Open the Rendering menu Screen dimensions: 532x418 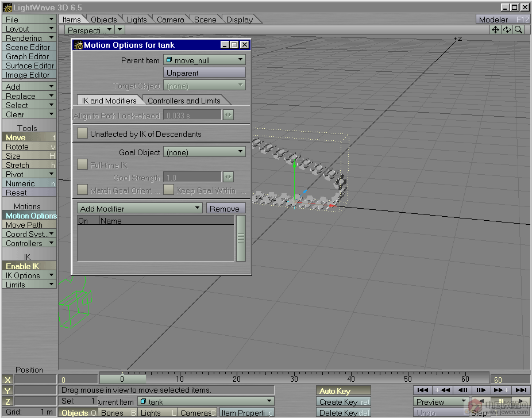pos(29,38)
